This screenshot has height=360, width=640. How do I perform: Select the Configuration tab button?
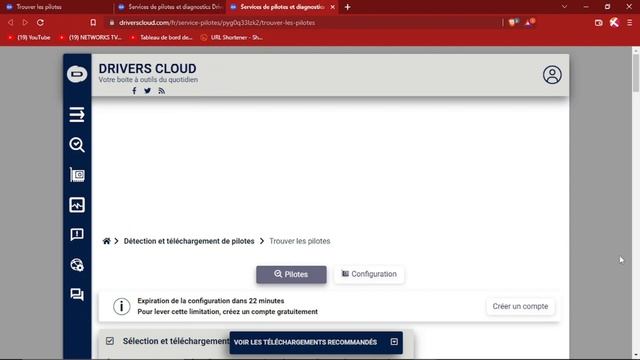tap(369, 274)
